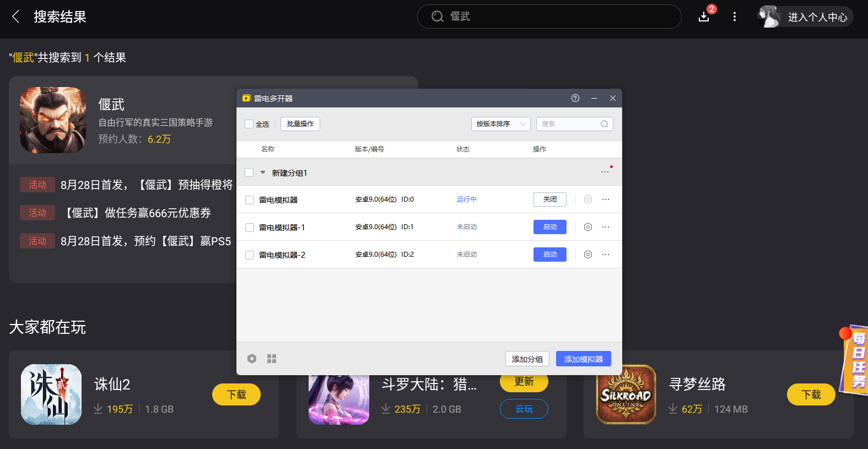This screenshot has width=868, height=449.
Task: Open the 诛仙2 game icon
Action: 51,394
